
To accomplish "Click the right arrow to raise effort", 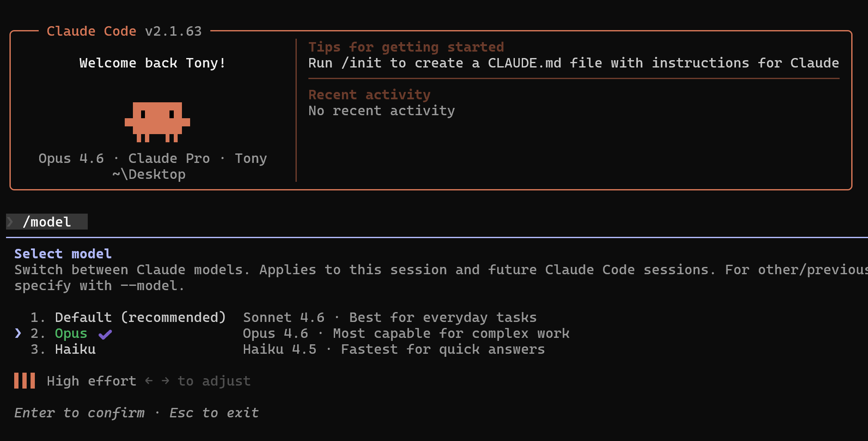I will click(x=166, y=381).
